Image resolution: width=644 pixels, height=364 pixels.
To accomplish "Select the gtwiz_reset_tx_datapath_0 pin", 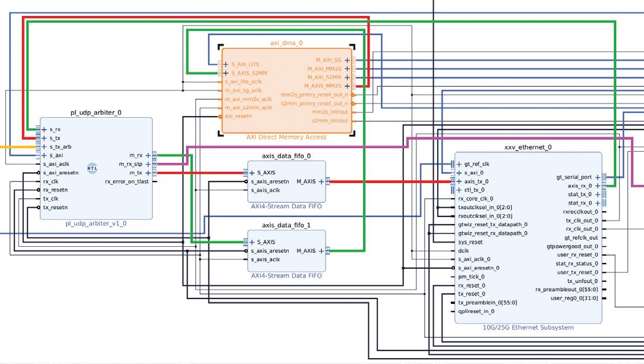I will coord(493,225).
